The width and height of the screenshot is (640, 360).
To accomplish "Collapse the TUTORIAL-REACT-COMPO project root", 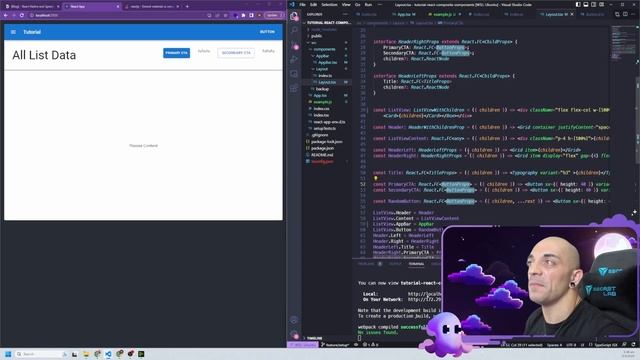I will click(x=329, y=23).
